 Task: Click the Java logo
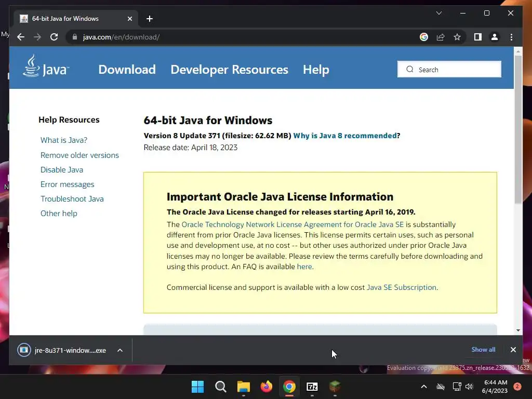pyautogui.click(x=46, y=66)
